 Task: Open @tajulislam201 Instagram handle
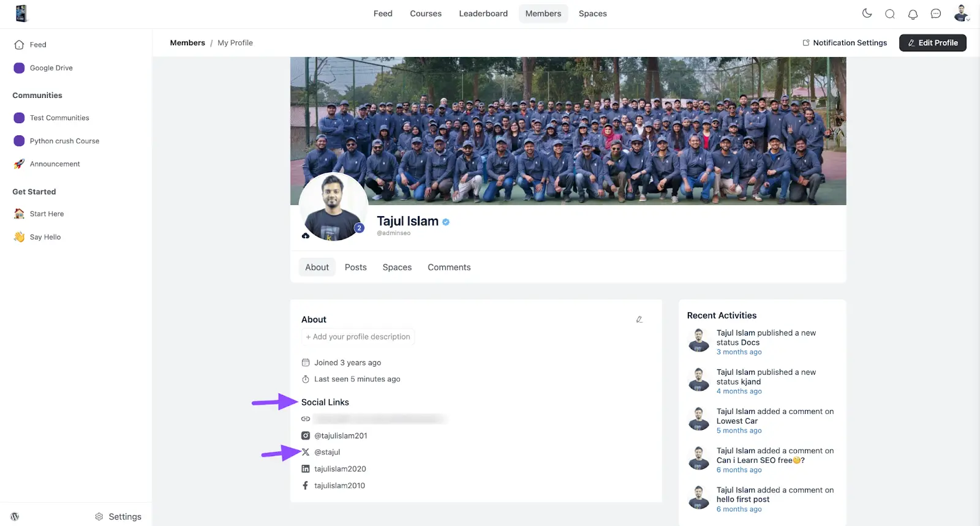point(341,436)
